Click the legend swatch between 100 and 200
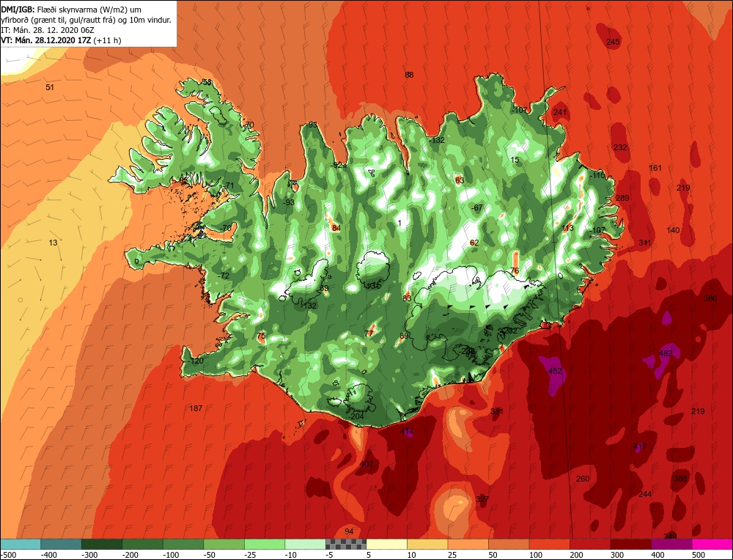This screenshot has width=733, height=560. (550, 544)
